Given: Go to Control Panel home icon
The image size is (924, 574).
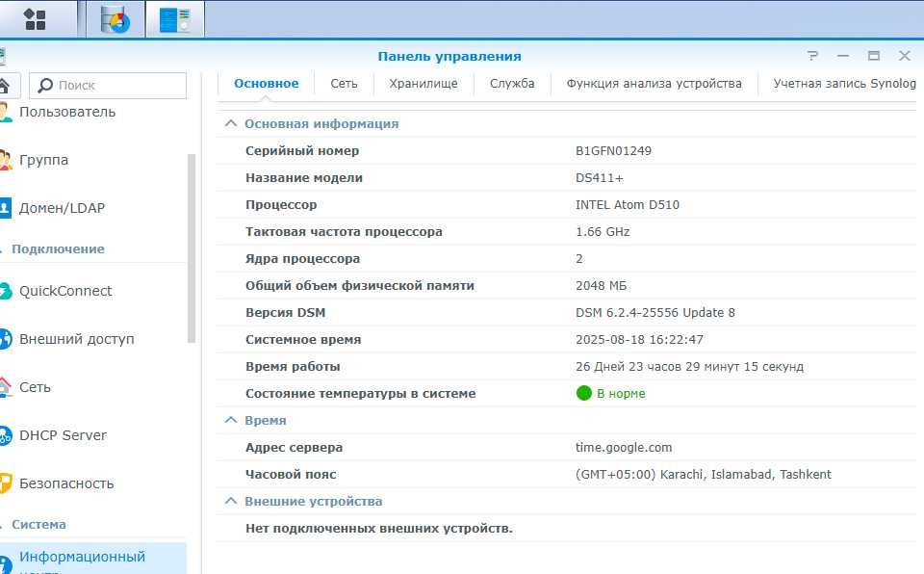Looking at the screenshot, I should click(4, 86).
